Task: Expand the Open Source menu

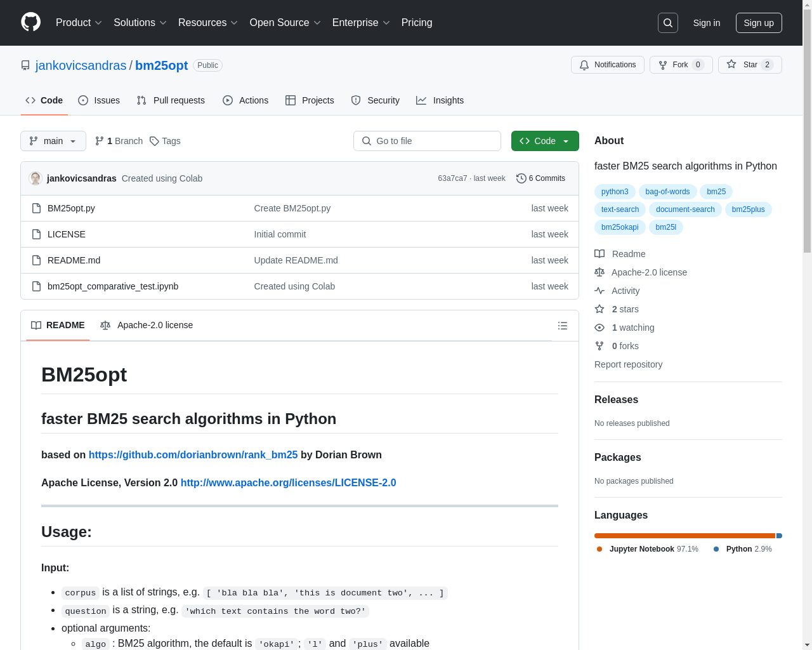Action: click(x=285, y=23)
